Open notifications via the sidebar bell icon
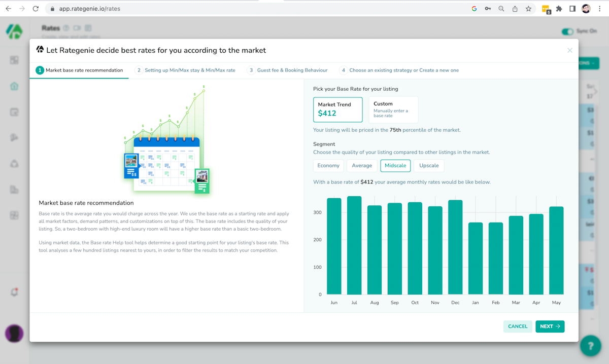Viewport: 609px width, 364px height. point(14,293)
